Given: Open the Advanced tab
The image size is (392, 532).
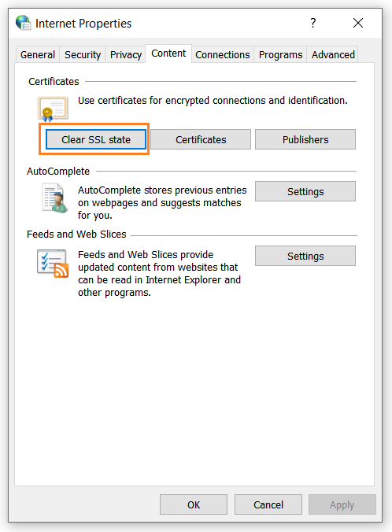Looking at the screenshot, I should 333,54.
